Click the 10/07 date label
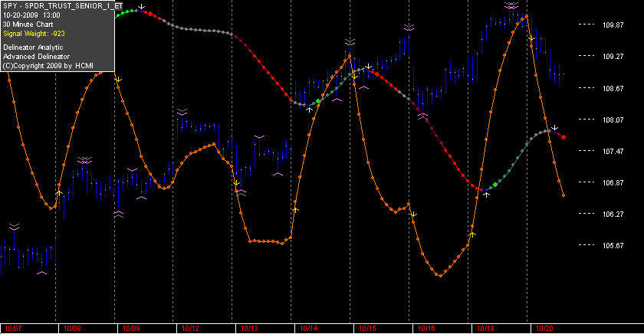Viewport: 644px width, 334px height. (13, 329)
